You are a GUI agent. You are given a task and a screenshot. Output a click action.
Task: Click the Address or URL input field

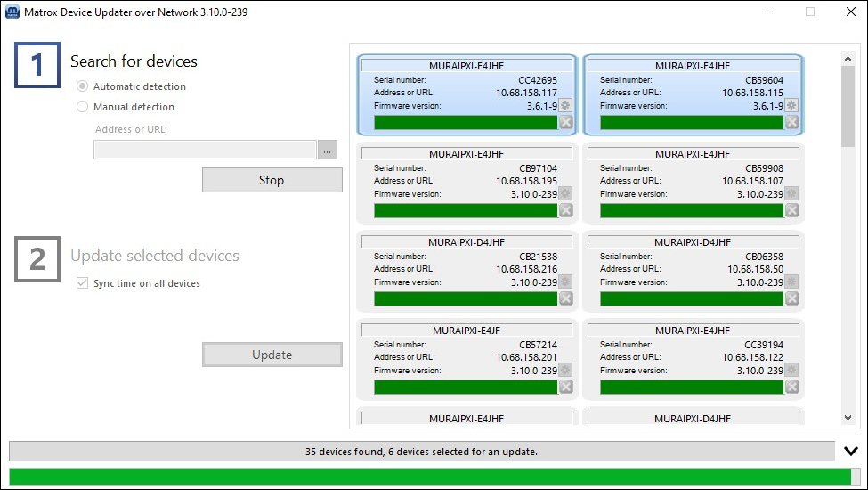[205, 151]
